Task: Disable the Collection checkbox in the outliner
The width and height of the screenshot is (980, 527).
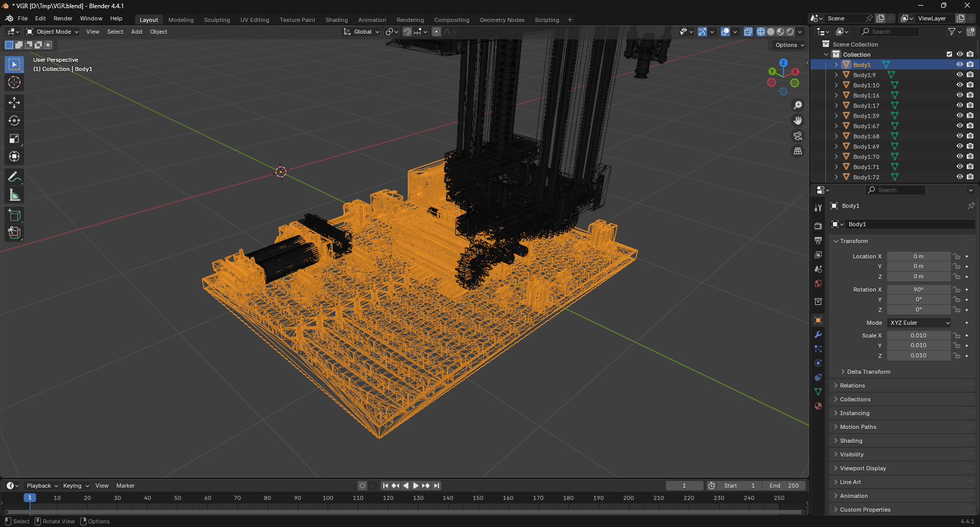Action: [x=949, y=54]
